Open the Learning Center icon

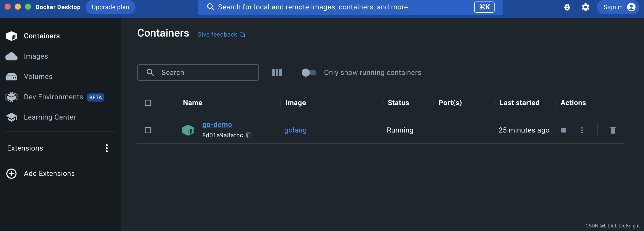pyautogui.click(x=11, y=117)
